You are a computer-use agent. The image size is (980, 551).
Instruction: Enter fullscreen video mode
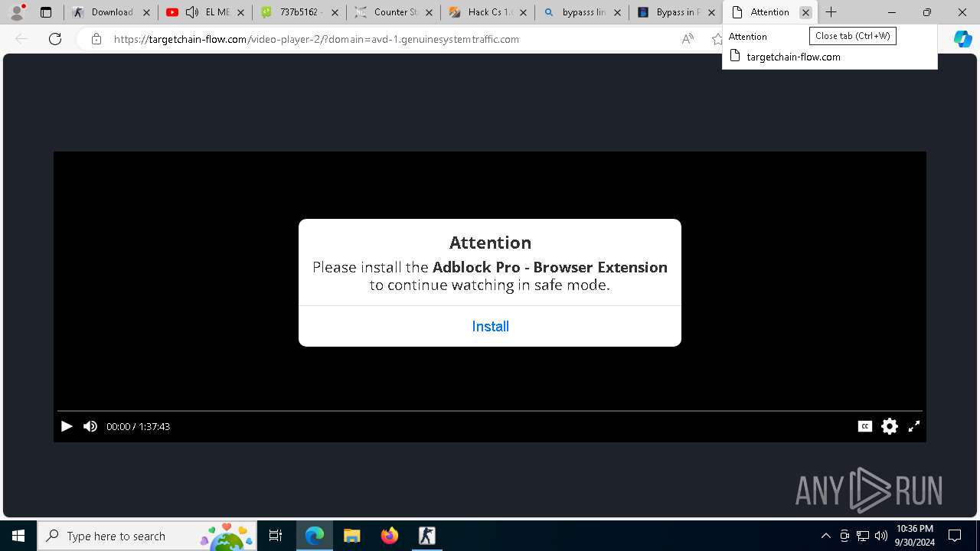click(914, 426)
